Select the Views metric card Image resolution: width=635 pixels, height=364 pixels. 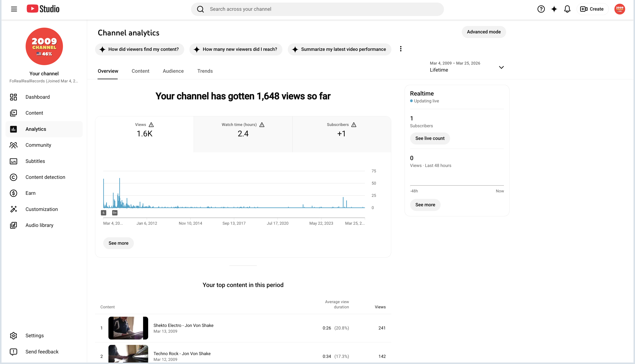tap(144, 134)
